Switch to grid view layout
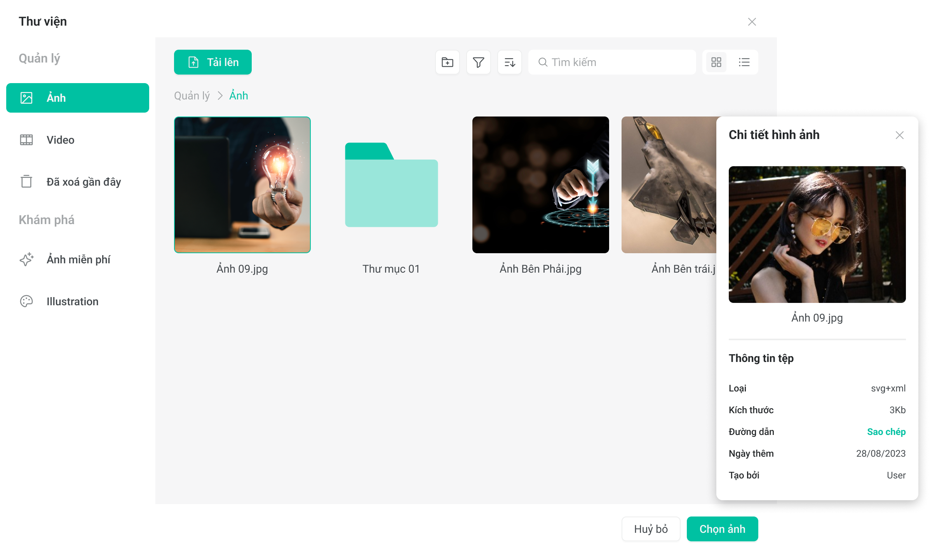This screenshot has width=930, height=560. (x=716, y=62)
